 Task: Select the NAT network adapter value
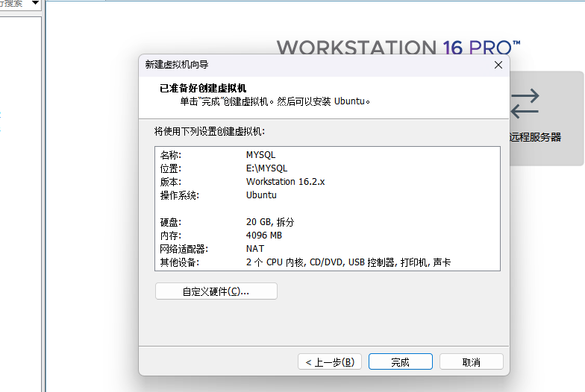(x=255, y=249)
